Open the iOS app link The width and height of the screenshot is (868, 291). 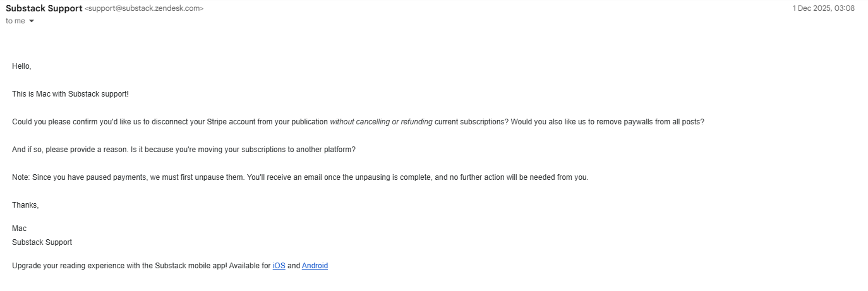pos(279,266)
